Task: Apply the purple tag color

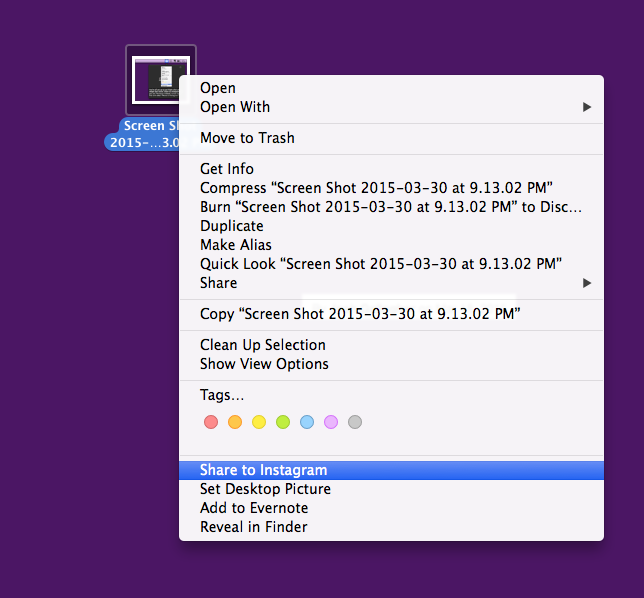Action: click(331, 422)
